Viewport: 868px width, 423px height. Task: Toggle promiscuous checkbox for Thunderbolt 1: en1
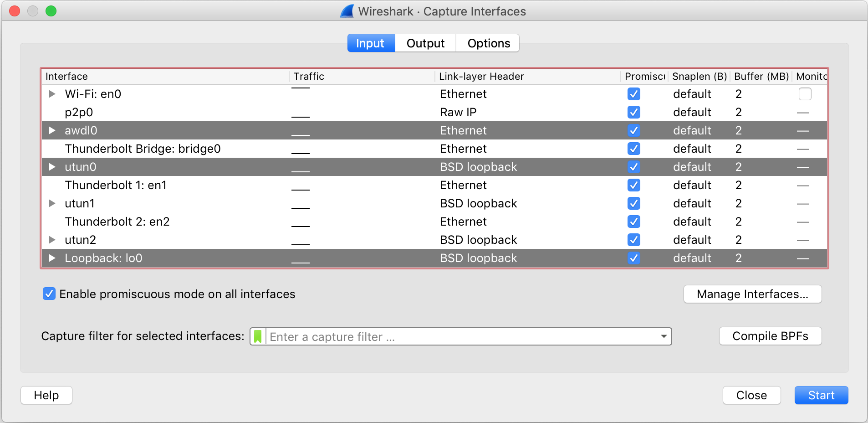[x=633, y=185]
